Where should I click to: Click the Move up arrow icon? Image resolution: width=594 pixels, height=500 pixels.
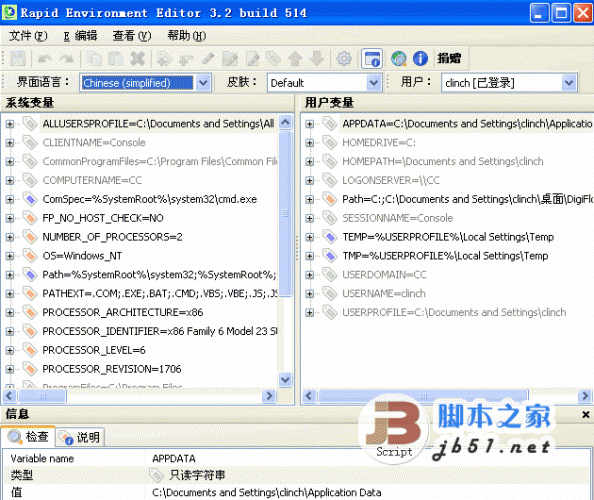295,59
